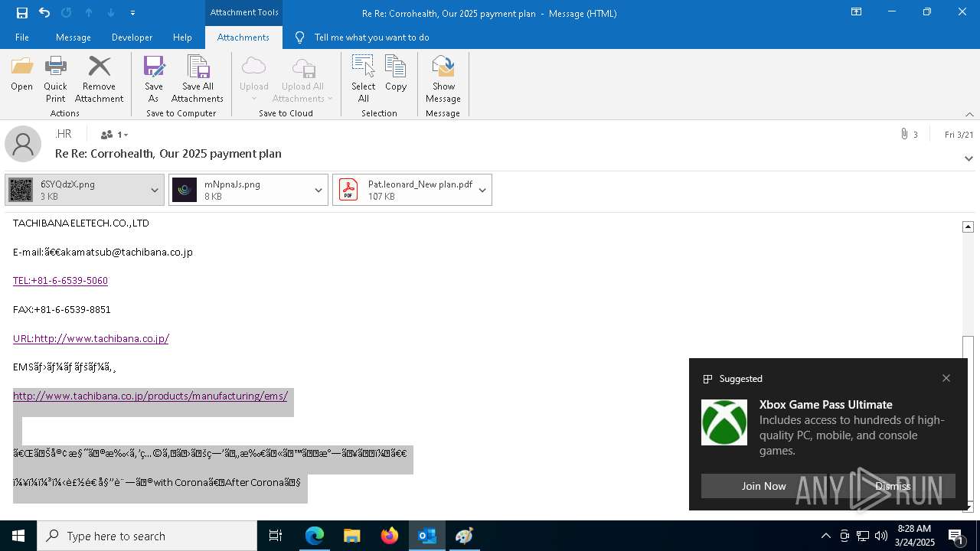Image resolution: width=980 pixels, height=551 pixels.
Task: Click Join Now in the Xbox notification
Action: [763, 486]
